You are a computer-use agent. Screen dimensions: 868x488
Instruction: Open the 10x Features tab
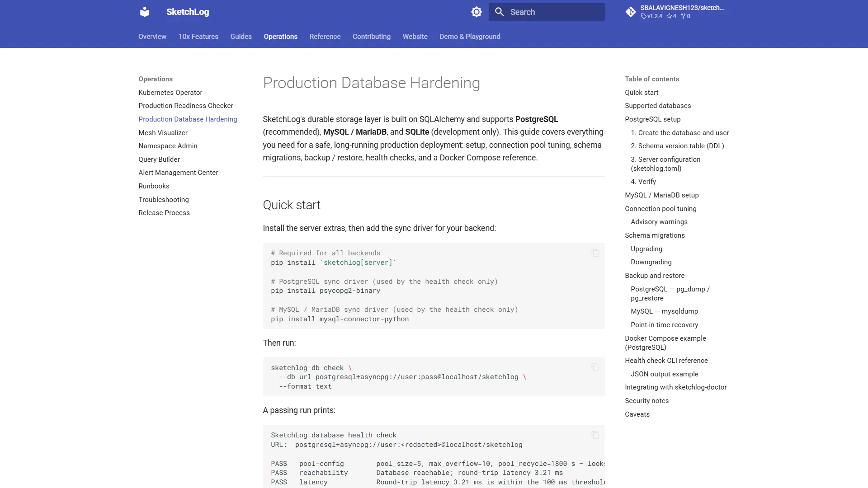(198, 37)
